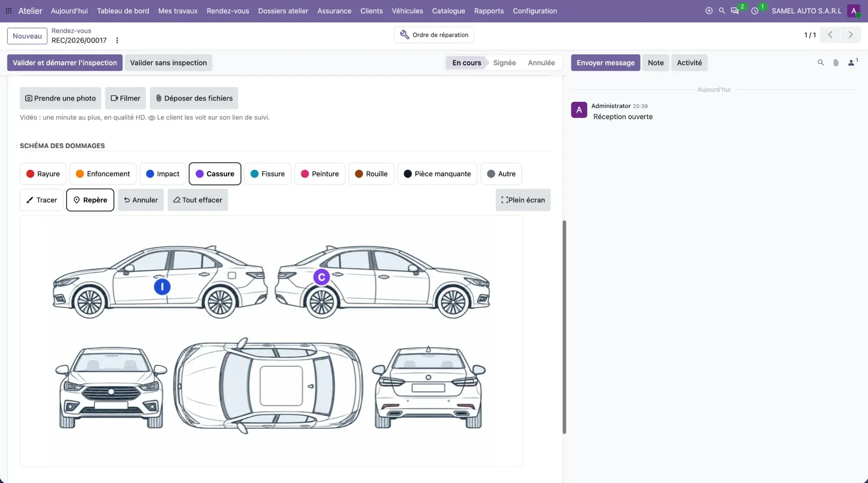The height and width of the screenshot is (483, 868).
Task: Select the Autre damage type
Action: click(x=501, y=174)
